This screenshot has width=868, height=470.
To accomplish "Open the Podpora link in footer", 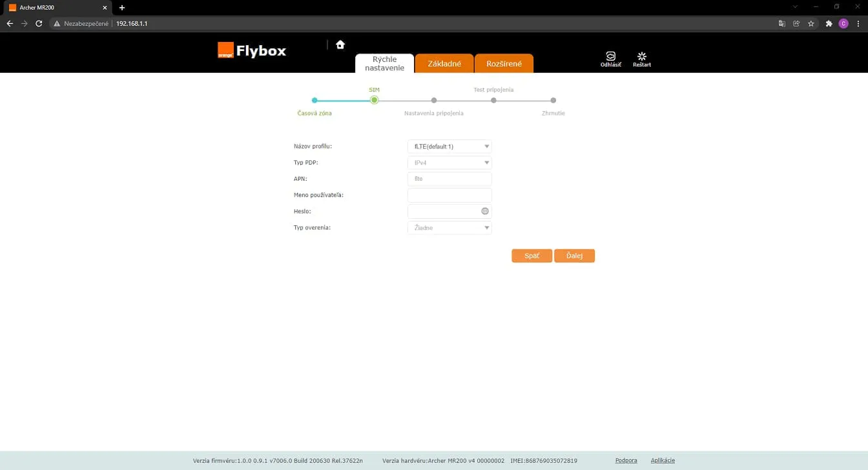I will tap(626, 460).
